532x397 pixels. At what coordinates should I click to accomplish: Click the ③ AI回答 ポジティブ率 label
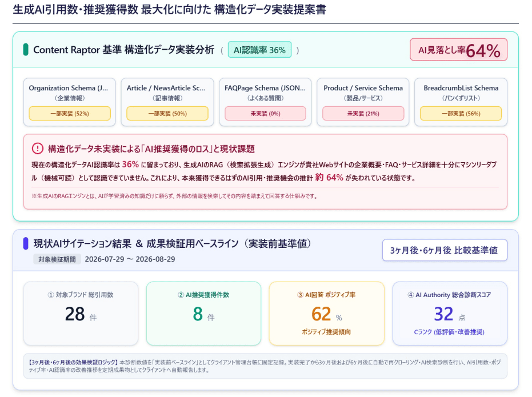click(326, 295)
